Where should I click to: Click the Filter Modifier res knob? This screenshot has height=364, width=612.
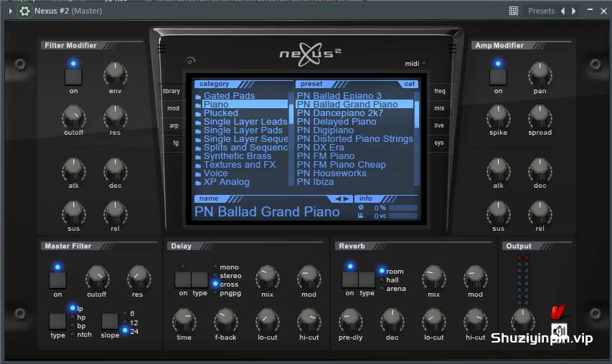pos(115,116)
